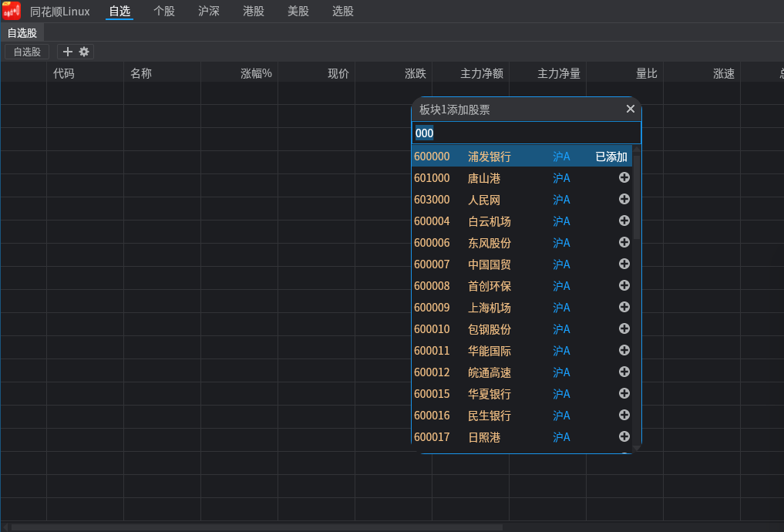Add 中国国贸 600007 with plus icon
Viewport: 784px width, 532px height.
point(624,264)
